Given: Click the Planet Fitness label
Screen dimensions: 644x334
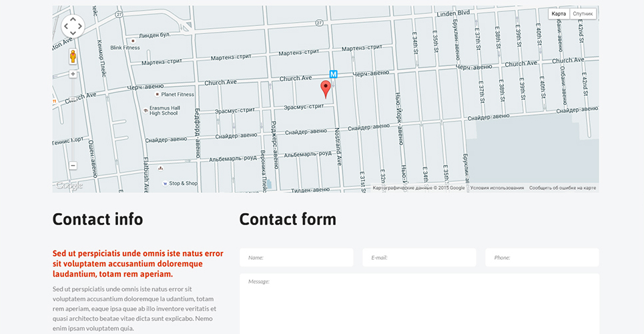Looking at the screenshot, I should [178, 94].
